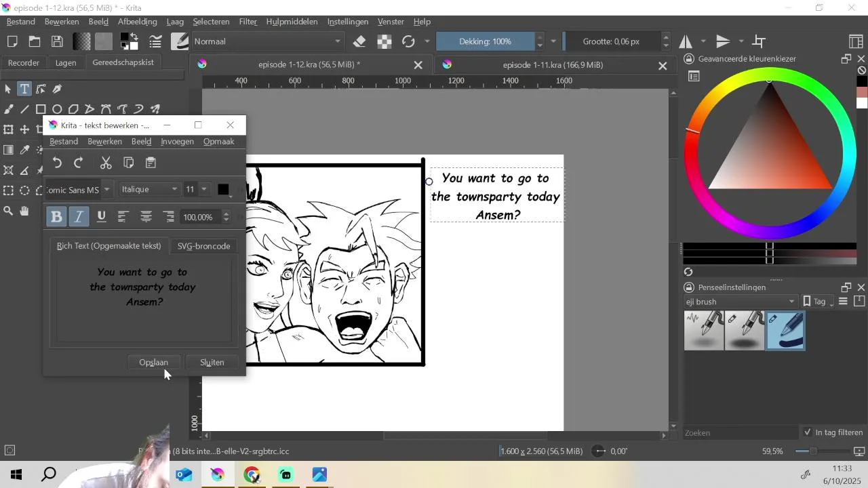Align text right
This screenshot has width=868, height=488.
[x=169, y=217]
